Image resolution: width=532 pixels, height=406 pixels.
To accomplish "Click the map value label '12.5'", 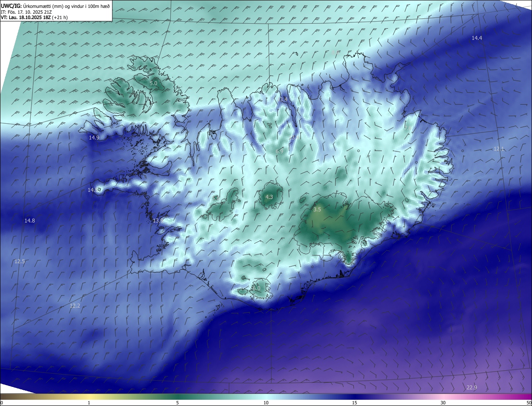I will click(x=20, y=262).
